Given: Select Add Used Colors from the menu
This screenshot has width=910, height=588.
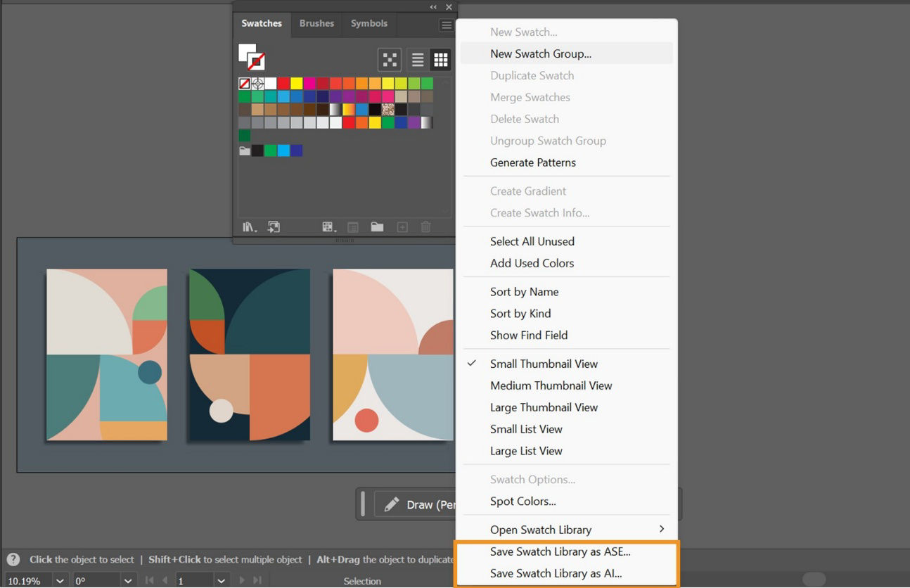Looking at the screenshot, I should (x=532, y=263).
